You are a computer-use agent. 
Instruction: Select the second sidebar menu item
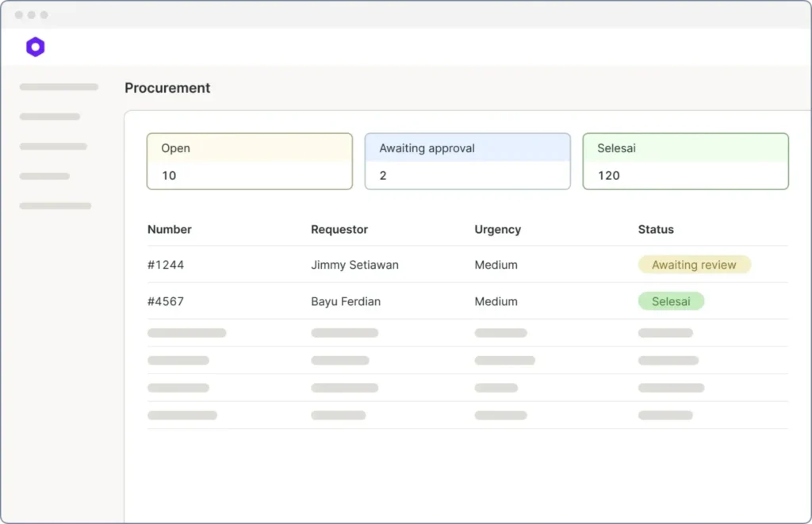pos(50,117)
